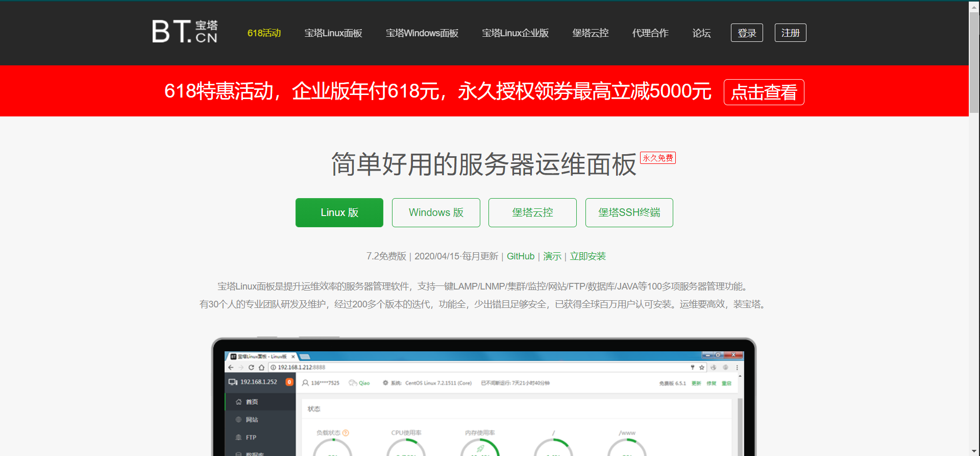Click the 简单好用的服务器运维面板 heading

tap(484, 164)
